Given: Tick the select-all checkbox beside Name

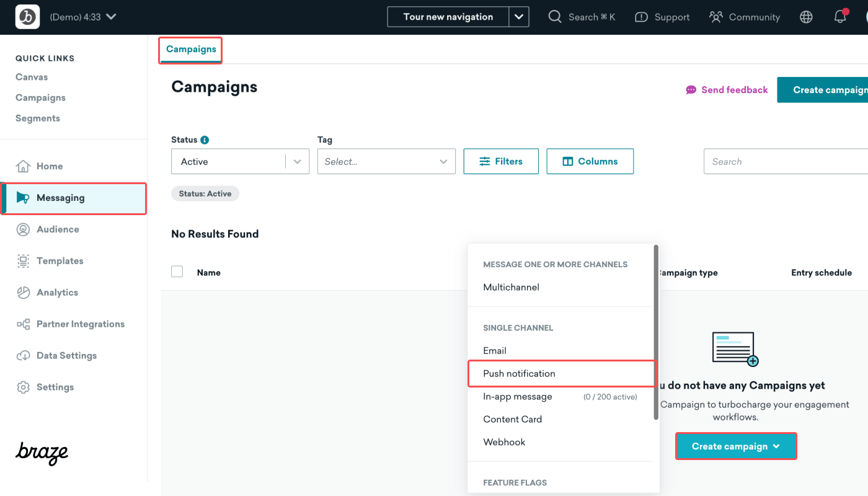Looking at the screenshot, I should coord(177,272).
